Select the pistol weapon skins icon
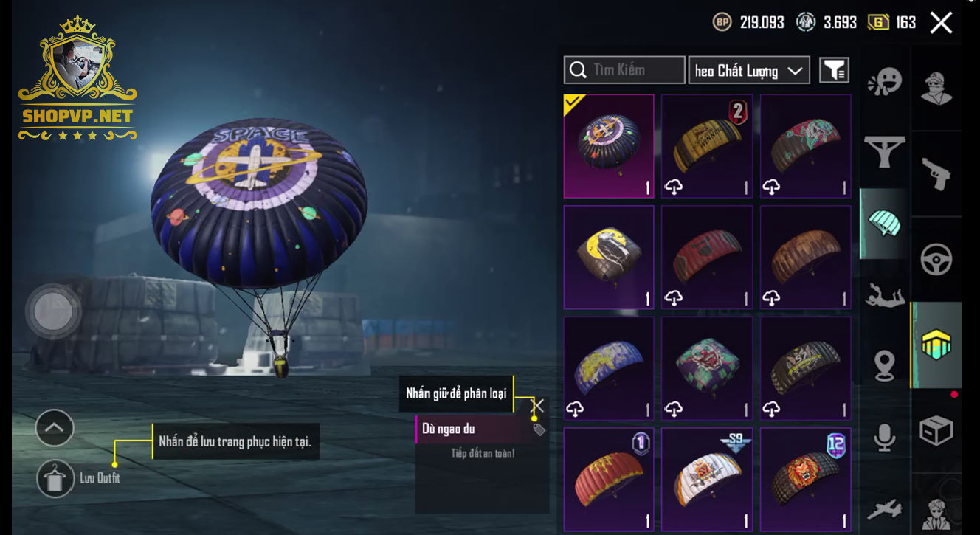 click(936, 174)
